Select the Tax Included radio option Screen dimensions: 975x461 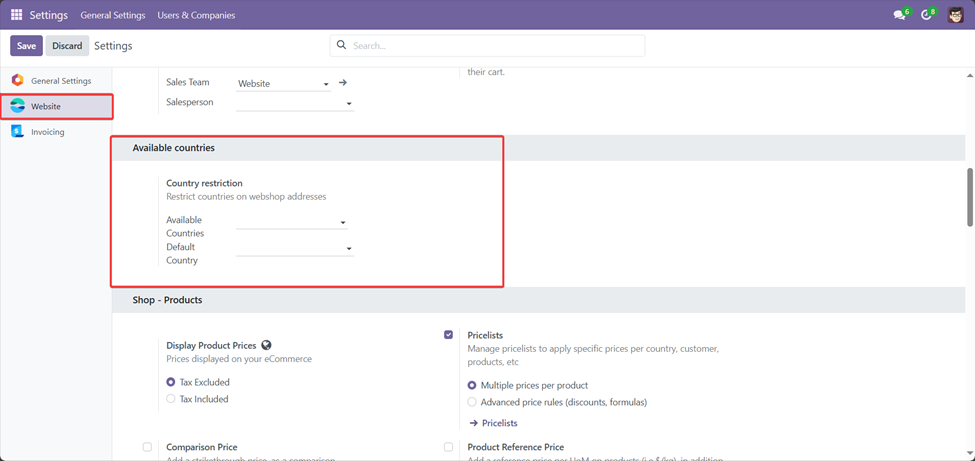click(170, 399)
